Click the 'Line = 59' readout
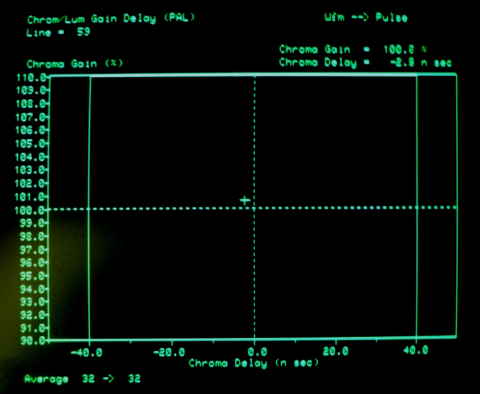 click(x=58, y=32)
